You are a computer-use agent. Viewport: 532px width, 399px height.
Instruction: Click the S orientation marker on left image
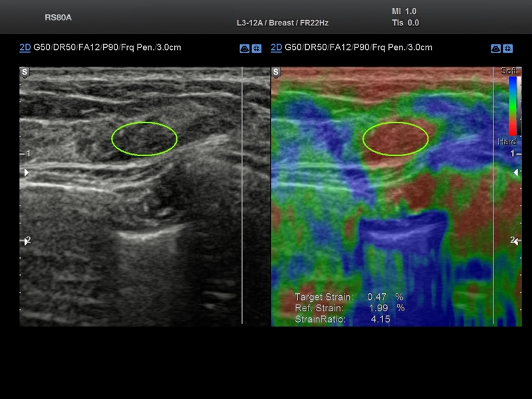(25, 72)
